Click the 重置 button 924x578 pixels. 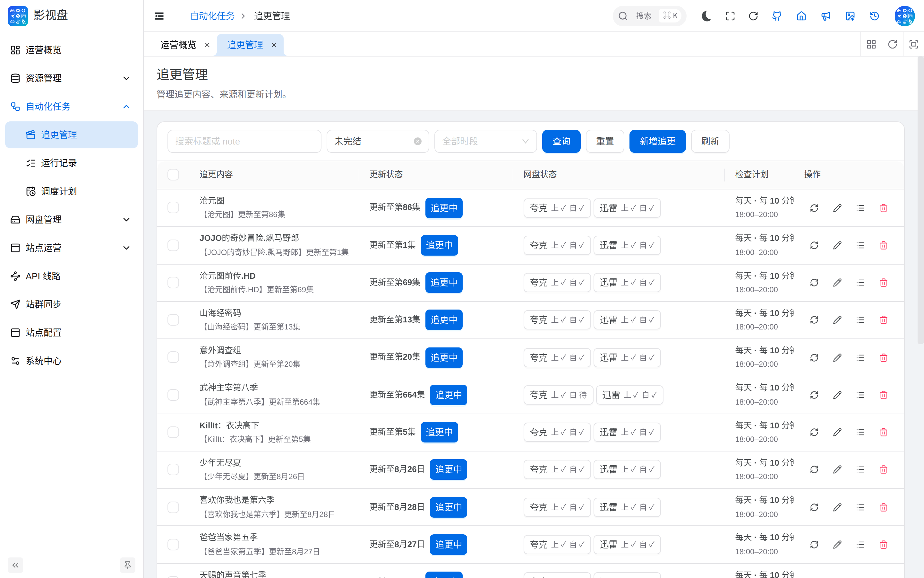[x=605, y=141]
